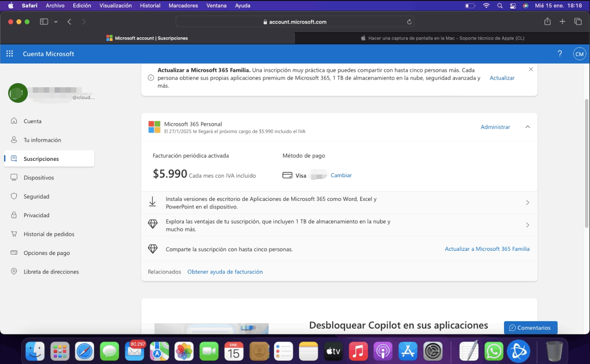
Task: Go back with Safari back arrow
Action: tap(69, 22)
